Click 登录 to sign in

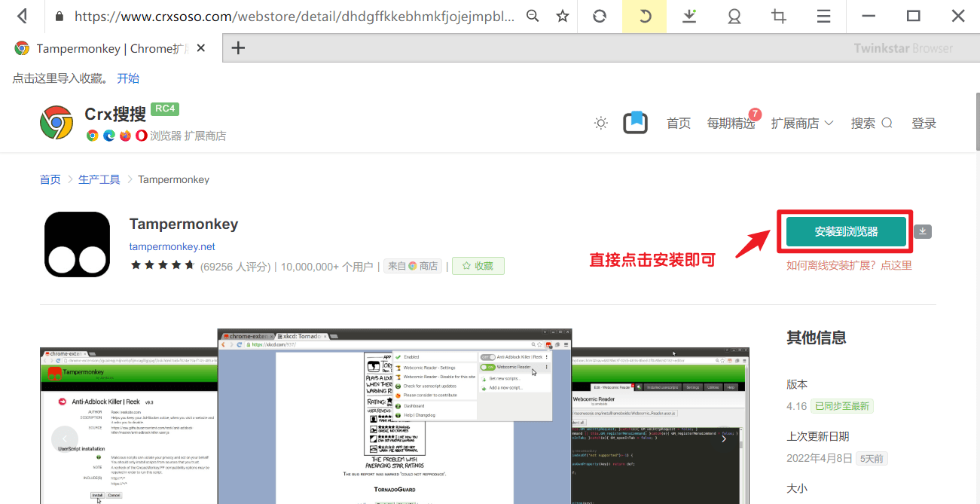pyautogui.click(x=924, y=124)
